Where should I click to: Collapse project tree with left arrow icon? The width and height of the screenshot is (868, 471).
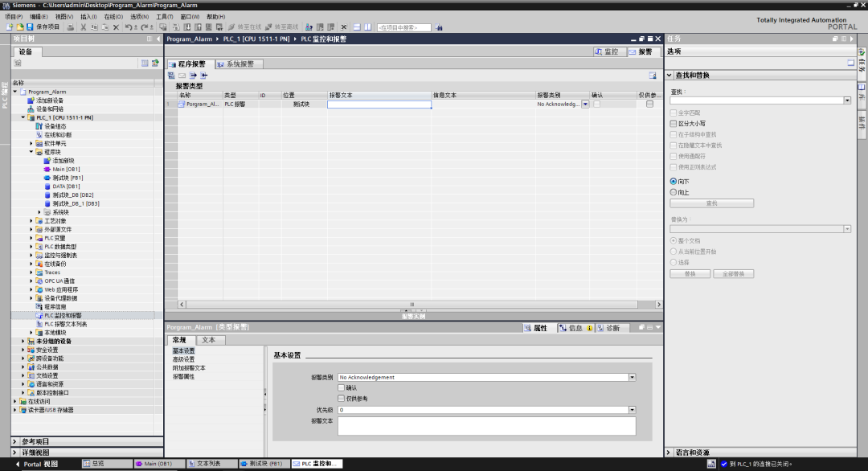tap(158, 39)
